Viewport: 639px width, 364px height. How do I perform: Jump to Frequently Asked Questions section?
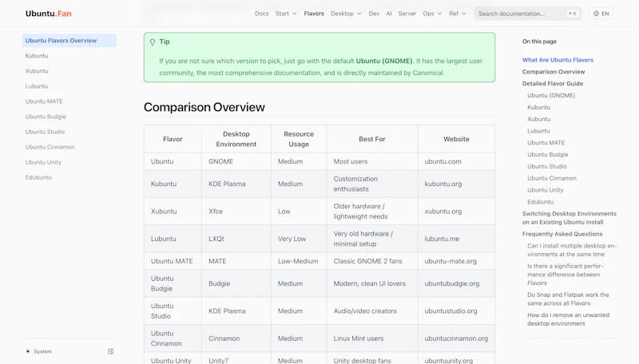point(562,234)
